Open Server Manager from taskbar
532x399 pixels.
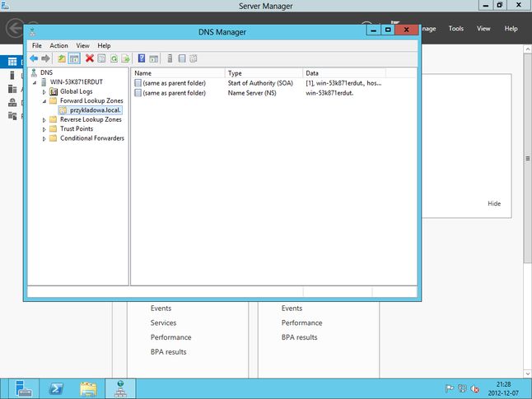[24, 388]
